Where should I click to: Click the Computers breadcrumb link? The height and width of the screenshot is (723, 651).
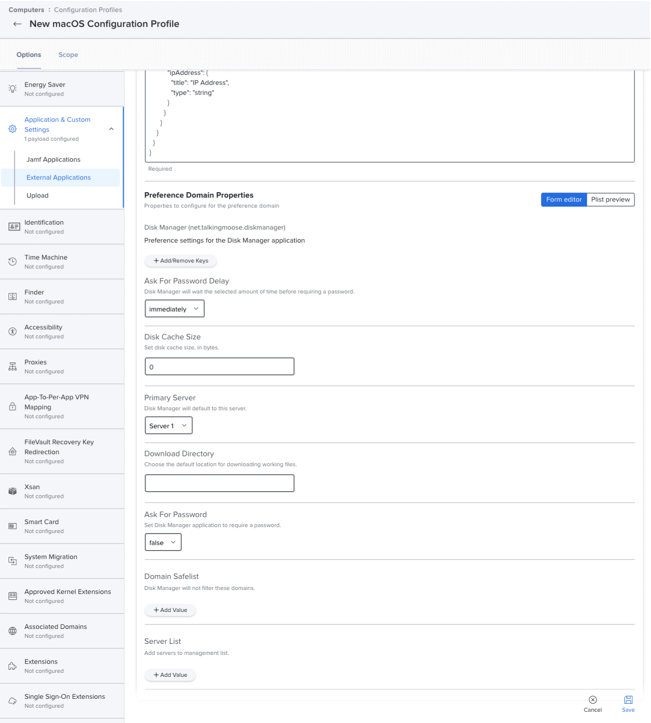coord(26,10)
